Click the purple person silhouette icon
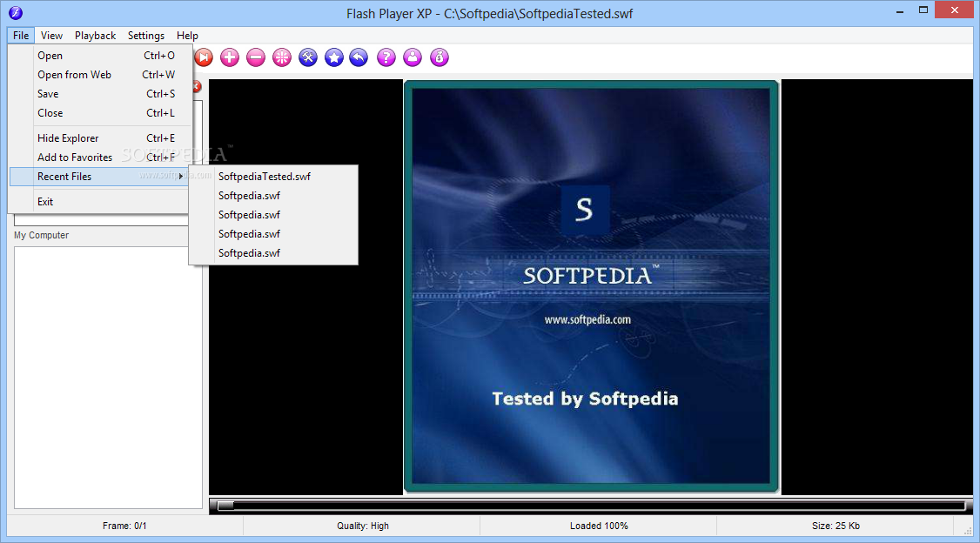Screen dimensions: 980x543 click(x=413, y=57)
